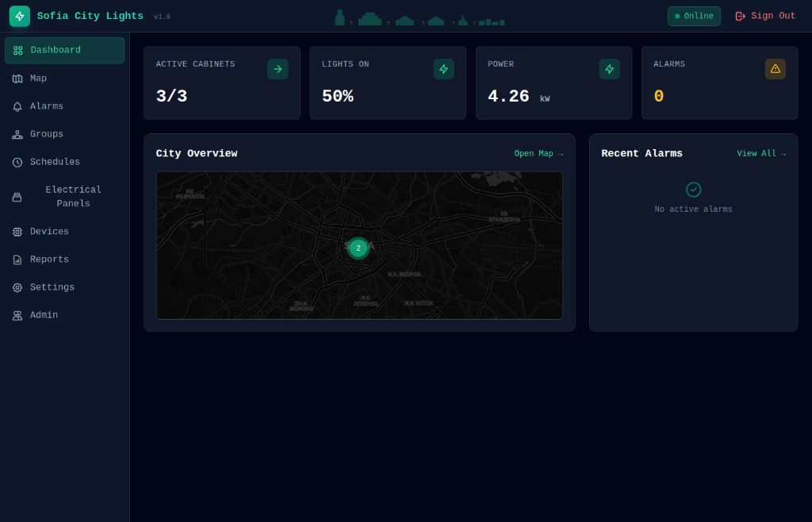Viewport: 812px width, 522px height.
Task: Click the arrow icon on Active Cabinets card
Action: (278, 69)
